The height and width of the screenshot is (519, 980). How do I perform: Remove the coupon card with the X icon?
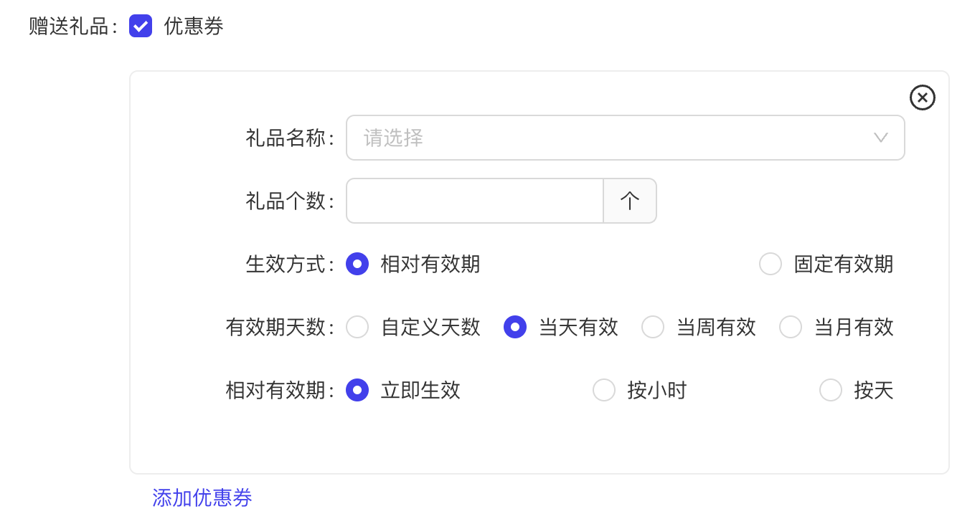coord(922,97)
